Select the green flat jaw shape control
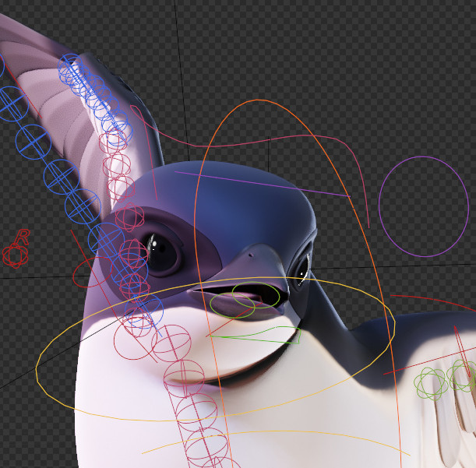 256,335
